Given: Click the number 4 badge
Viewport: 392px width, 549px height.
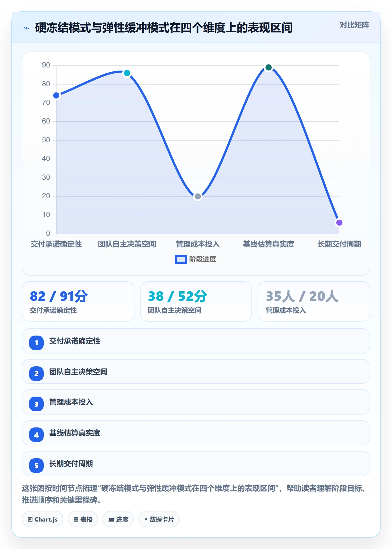Looking at the screenshot, I should click(36, 435).
